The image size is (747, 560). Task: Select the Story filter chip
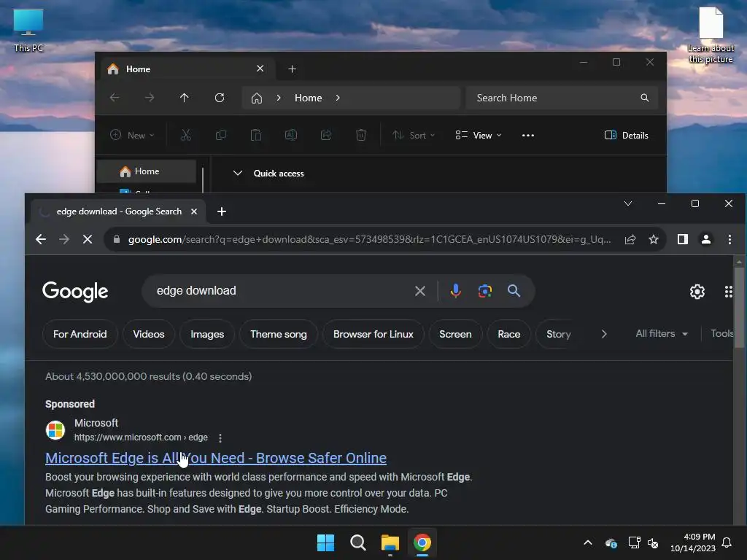click(558, 334)
